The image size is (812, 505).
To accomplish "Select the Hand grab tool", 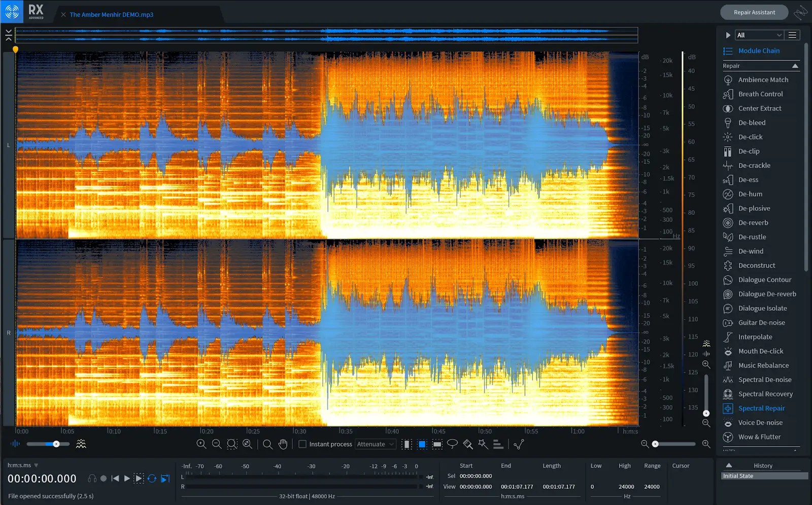I will [282, 444].
